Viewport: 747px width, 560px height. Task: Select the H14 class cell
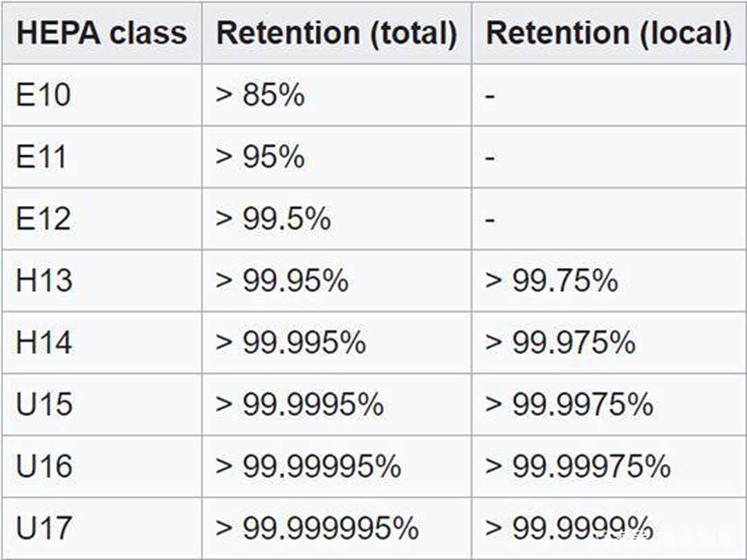(44, 342)
